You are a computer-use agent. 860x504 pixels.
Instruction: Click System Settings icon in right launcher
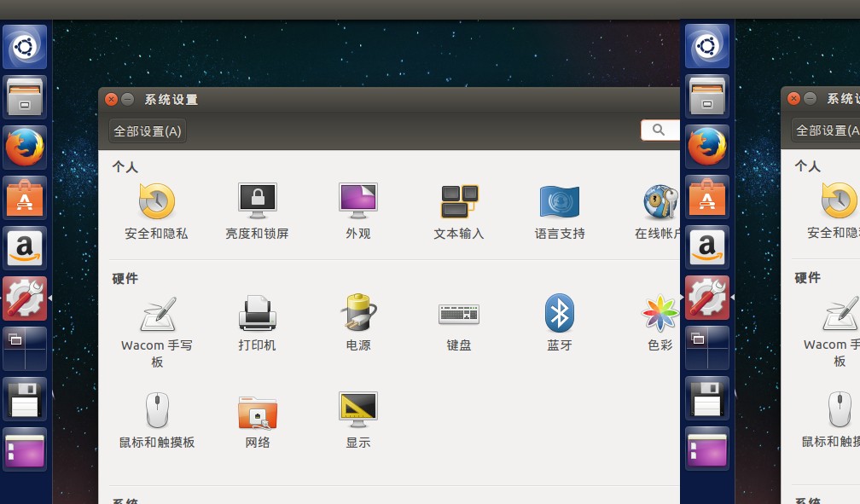coord(707,298)
